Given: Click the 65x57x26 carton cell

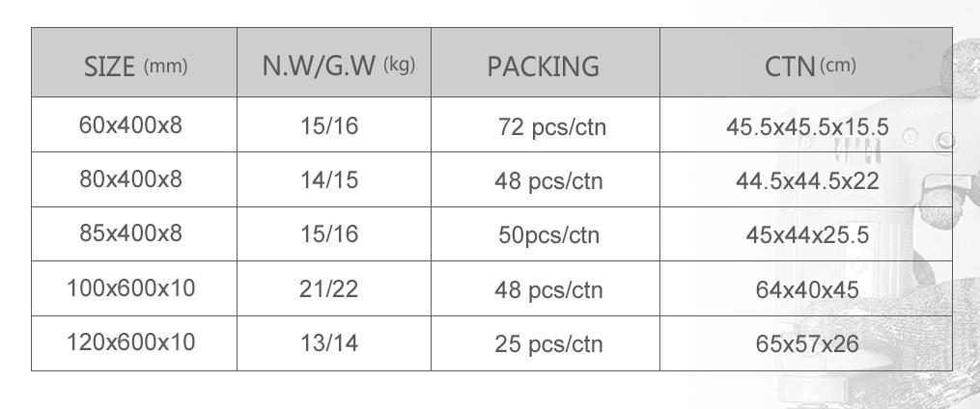Looking at the screenshot, I should tap(806, 342).
